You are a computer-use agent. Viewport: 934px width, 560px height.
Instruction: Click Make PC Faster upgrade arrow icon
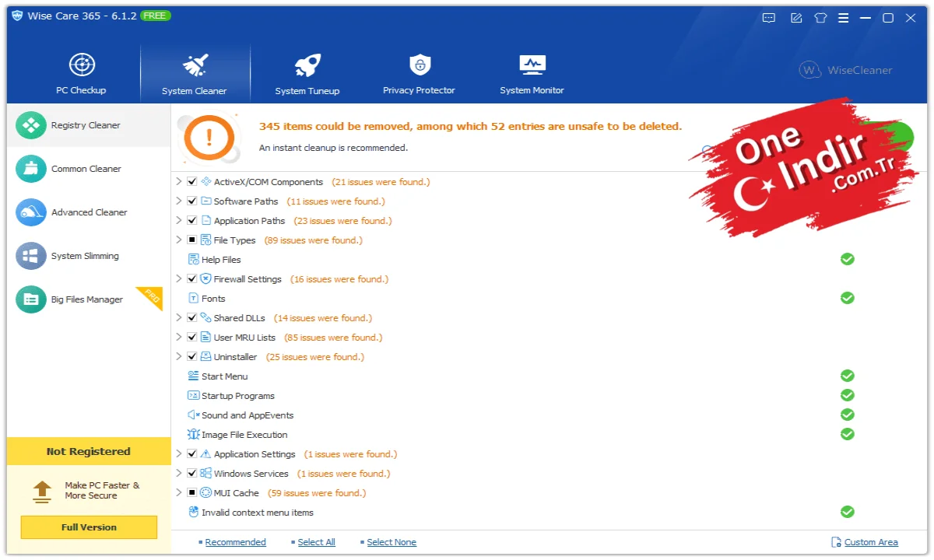tap(42, 490)
